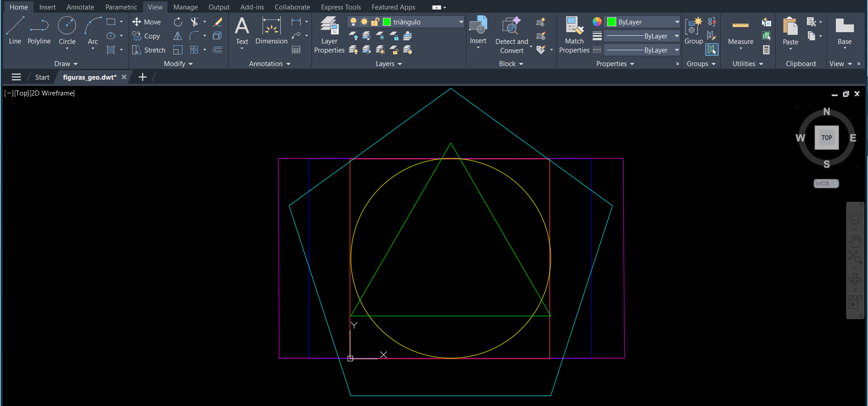
Task: Click the Move button
Action: (x=147, y=22)
